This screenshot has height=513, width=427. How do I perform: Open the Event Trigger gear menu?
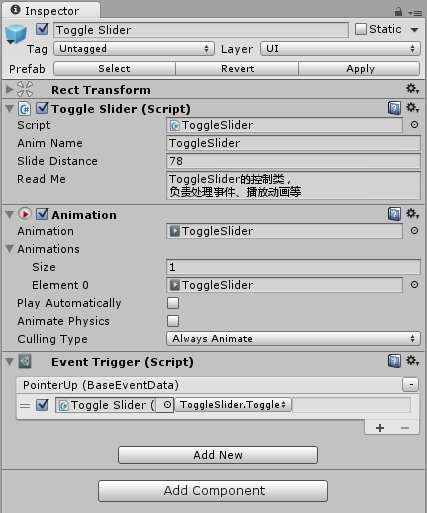click(x=412, y=361)
